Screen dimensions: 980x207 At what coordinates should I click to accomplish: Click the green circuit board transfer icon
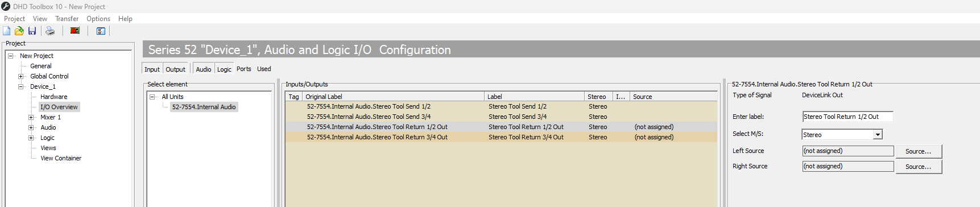(75, 31)
